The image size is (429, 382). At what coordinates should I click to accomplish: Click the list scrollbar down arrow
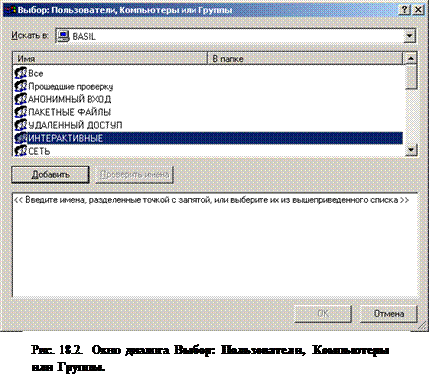click(x=411, y=150)
